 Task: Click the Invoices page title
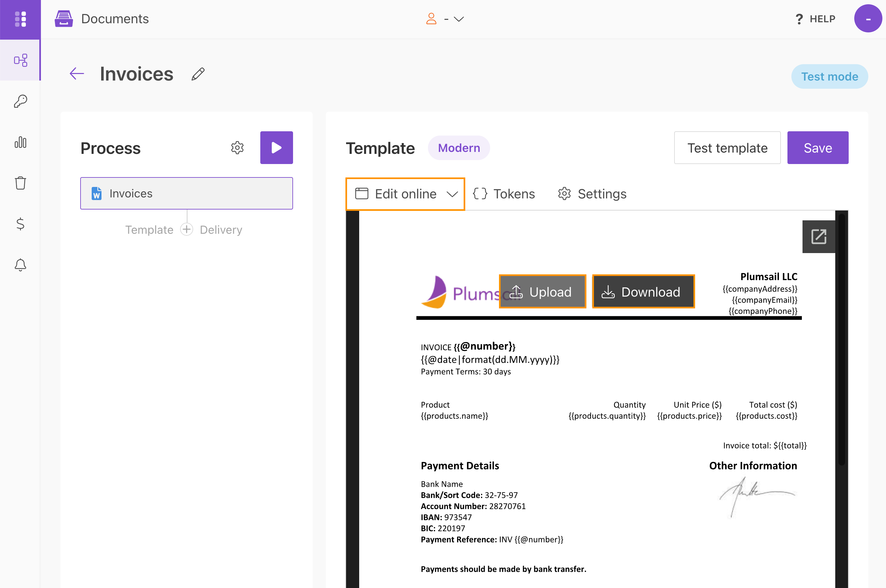pyautogui.click(x=137, y=74)
